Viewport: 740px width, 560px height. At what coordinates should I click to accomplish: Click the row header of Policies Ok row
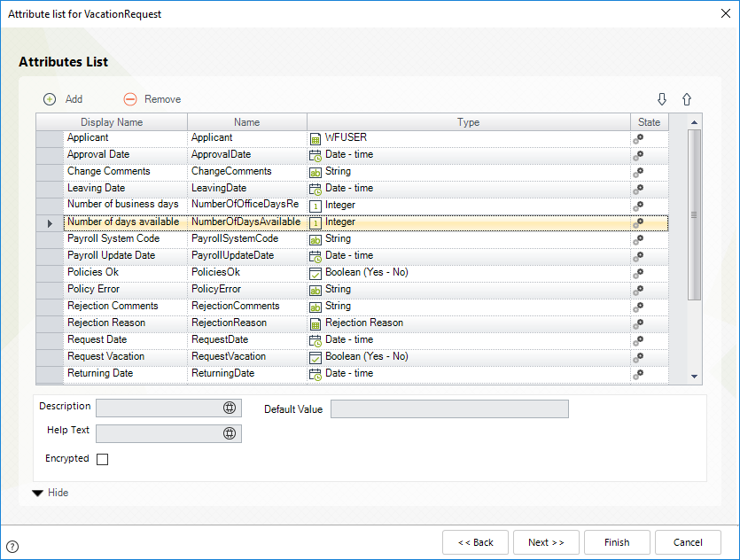coord(50,273)
